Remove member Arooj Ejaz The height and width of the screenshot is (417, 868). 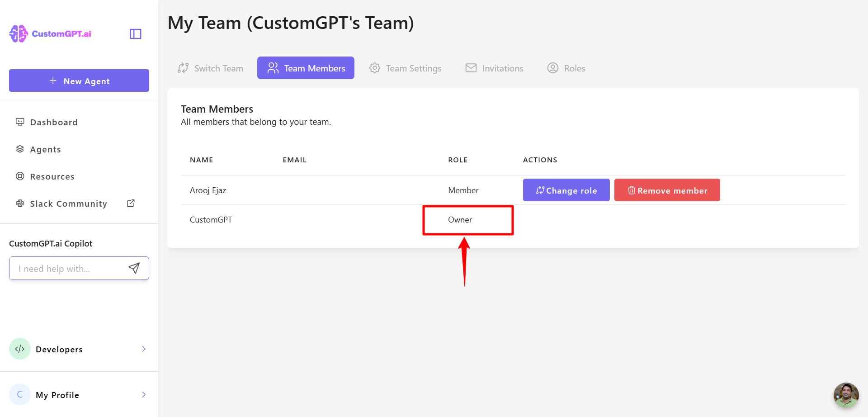coord(667,190)
